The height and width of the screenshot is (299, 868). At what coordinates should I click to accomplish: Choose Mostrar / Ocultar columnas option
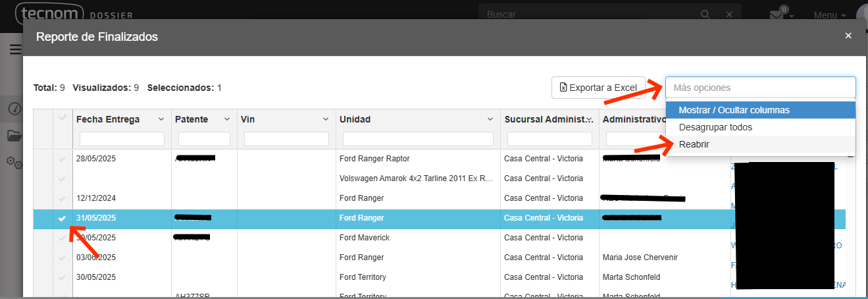click(760, 110)
